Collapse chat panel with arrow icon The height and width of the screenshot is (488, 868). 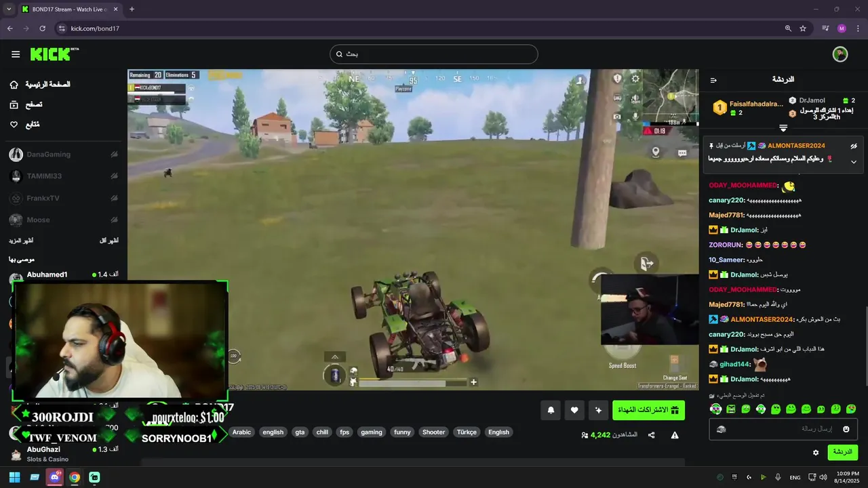[713, 80]
